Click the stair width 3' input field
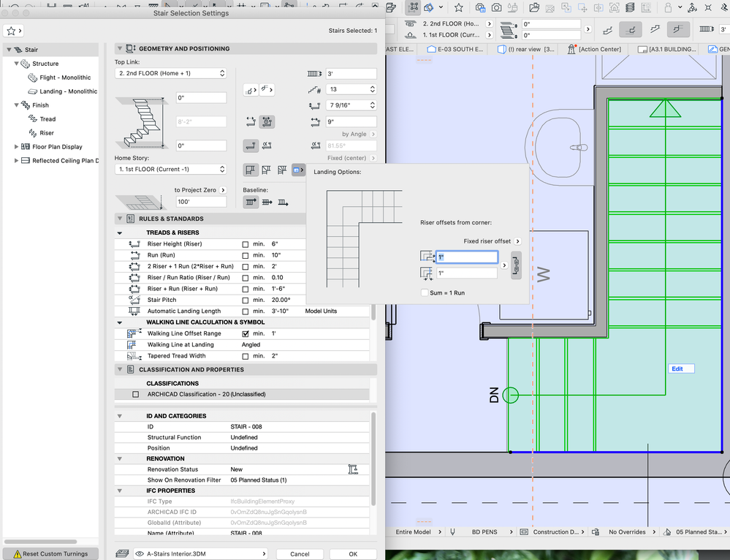Screen dimensions: 730x560 click(x=350, y=74)
